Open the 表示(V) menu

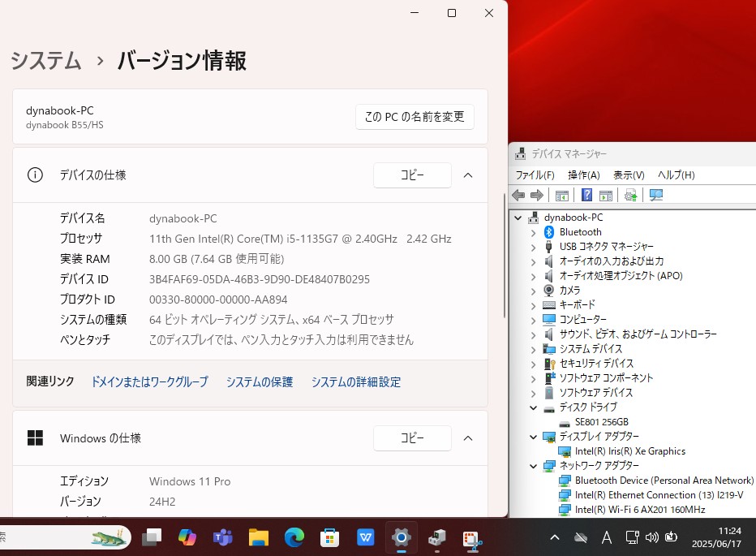pyautogui.click(x=629, y=175)
